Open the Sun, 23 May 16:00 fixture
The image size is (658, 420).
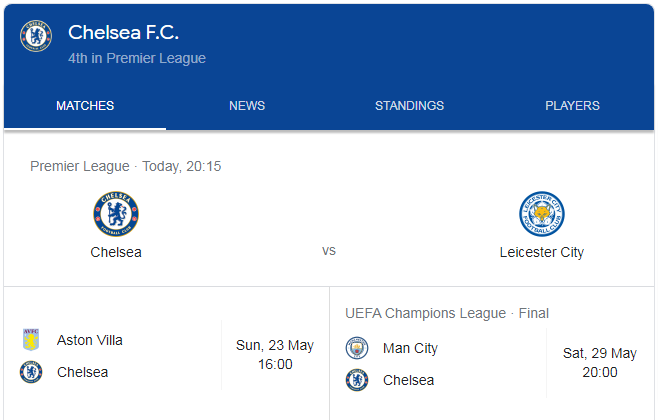click(166, 355)
